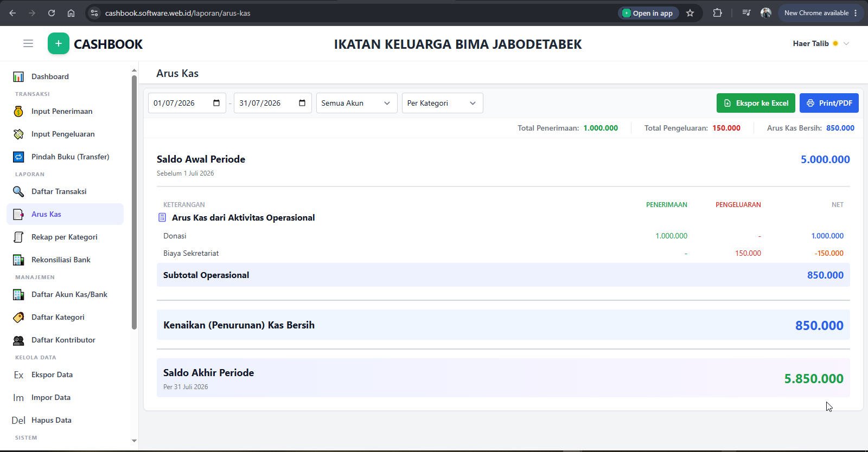Open Ekspor Data page
This screenshot has height=452, width=868.
pos(65,374)
